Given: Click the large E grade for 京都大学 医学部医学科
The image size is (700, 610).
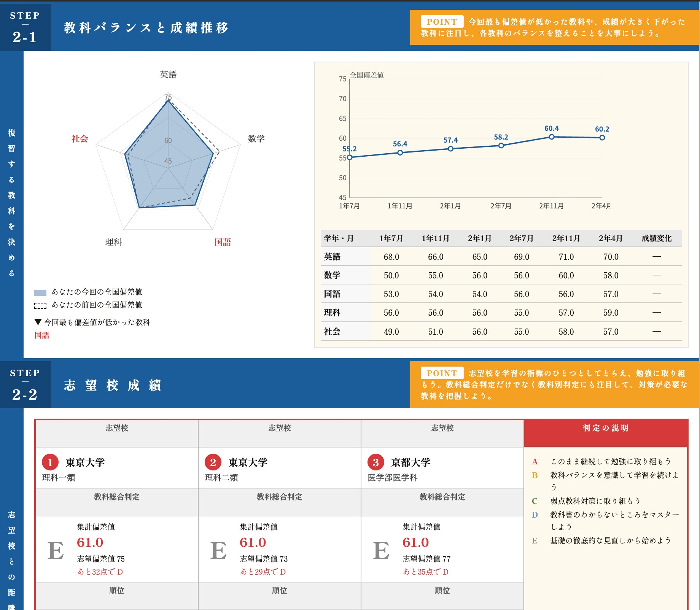Looking at the screenshot, I should [x=381, y=551].
